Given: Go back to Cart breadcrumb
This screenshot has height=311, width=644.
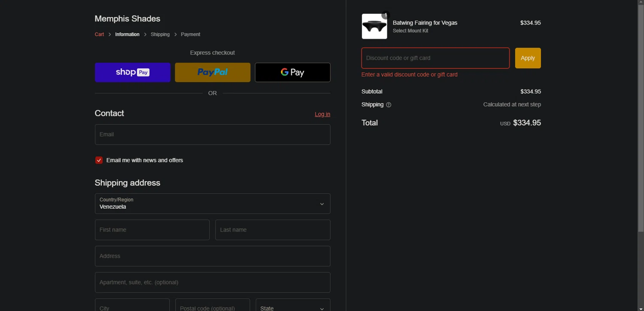Looking at the screenshot, I should [99, 34].
